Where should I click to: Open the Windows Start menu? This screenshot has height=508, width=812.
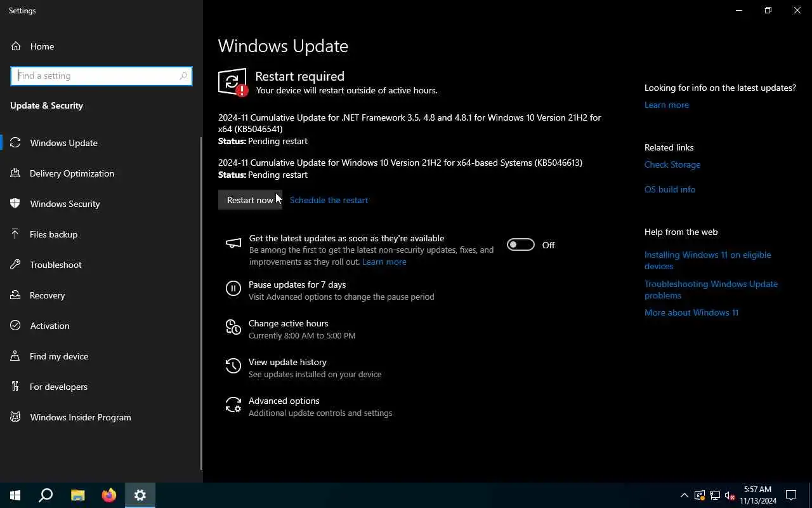click(x=15, y=495)
